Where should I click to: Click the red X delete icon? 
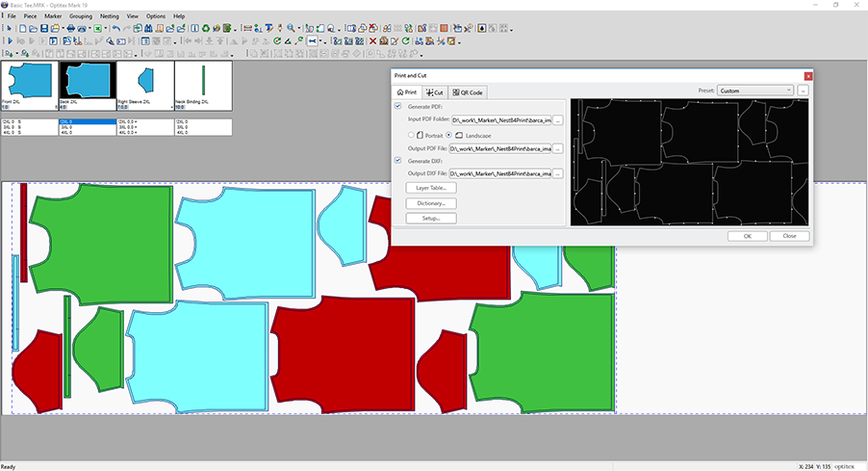click(371, 41)
